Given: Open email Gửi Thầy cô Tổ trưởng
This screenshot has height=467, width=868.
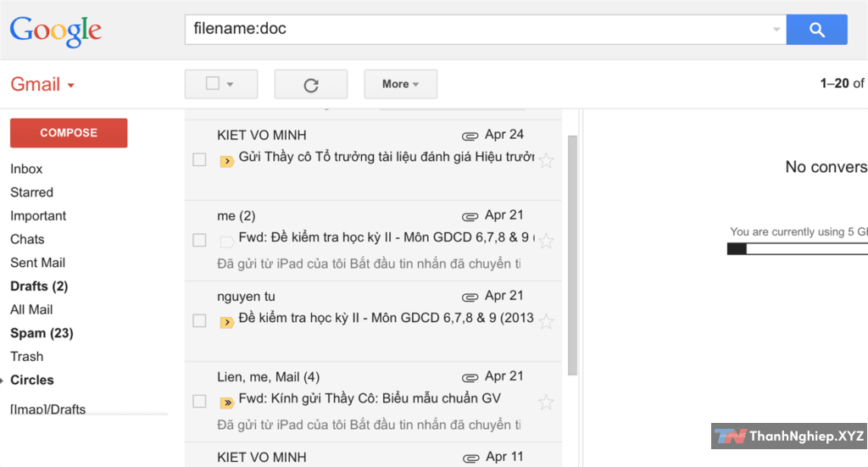Looking at the screenshot, I should (x=373, y=160).
